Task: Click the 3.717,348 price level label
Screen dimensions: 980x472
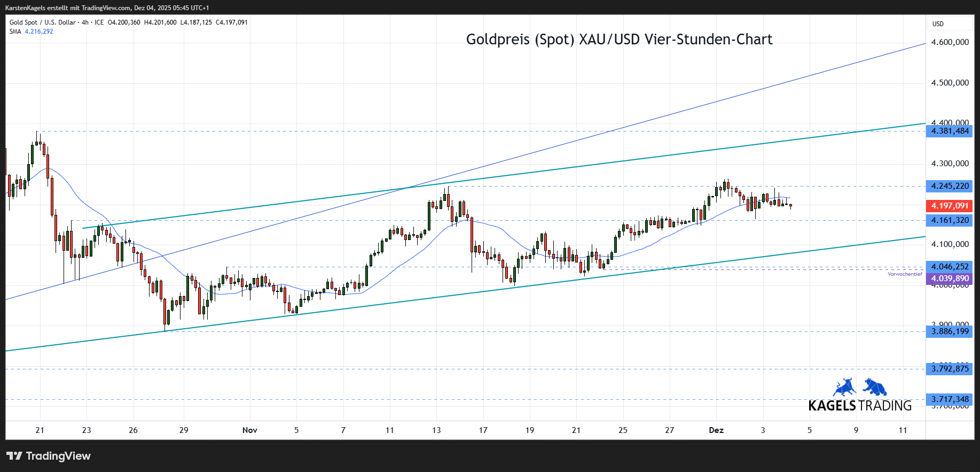Action: (x=949, y=399)
